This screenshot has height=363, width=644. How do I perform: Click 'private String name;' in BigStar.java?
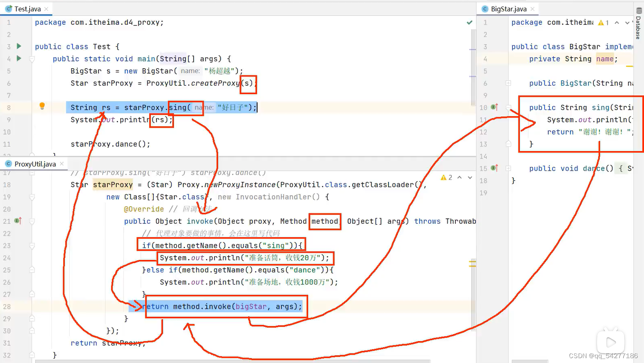(573, 59)
